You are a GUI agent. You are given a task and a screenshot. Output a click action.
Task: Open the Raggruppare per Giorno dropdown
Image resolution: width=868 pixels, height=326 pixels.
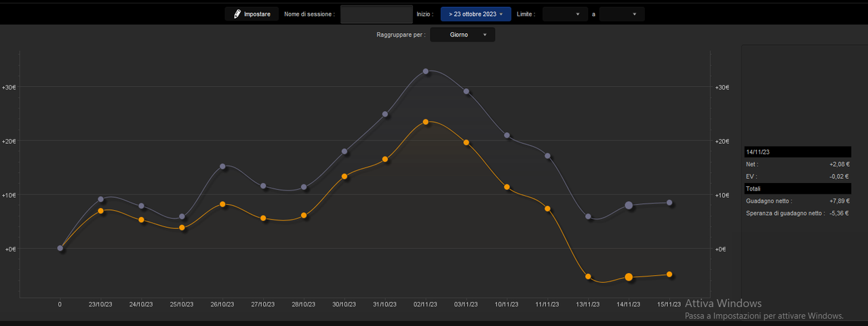462,35
